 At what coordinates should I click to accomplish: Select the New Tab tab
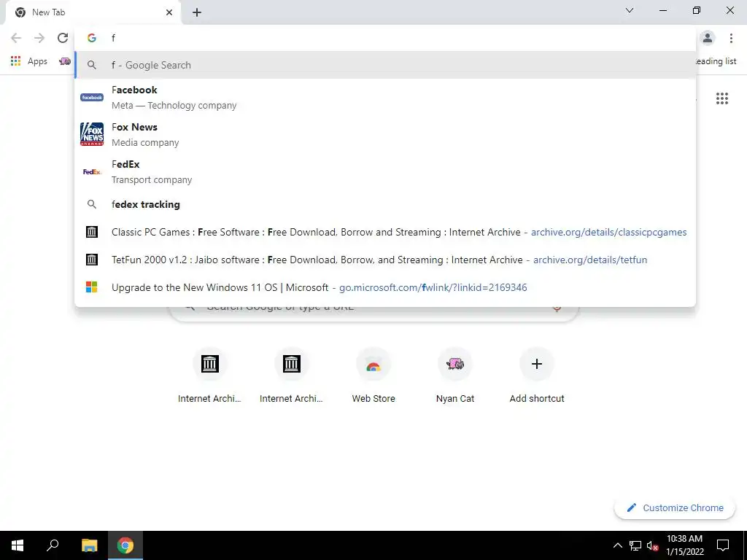pos(93,12)
